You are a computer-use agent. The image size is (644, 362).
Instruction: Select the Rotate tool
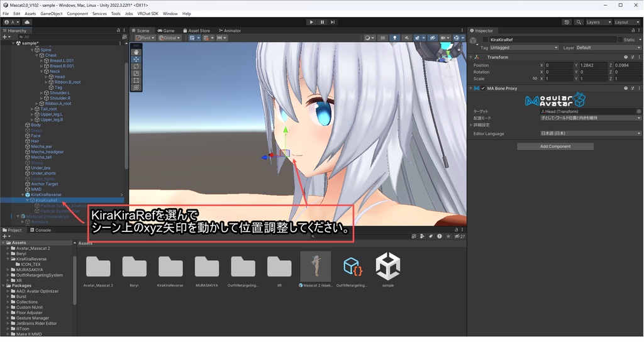coord(136,66)
